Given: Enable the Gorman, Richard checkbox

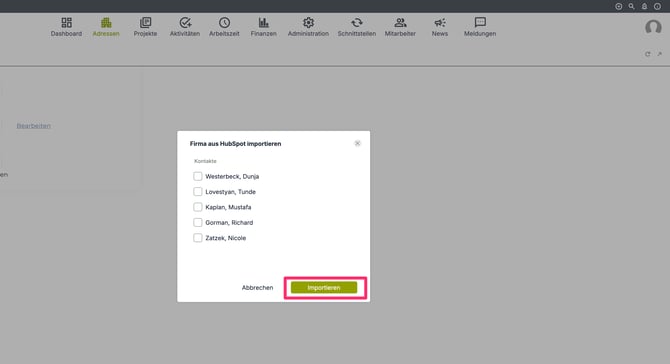Looking at the screenshot, I should [x=197, y=223].
